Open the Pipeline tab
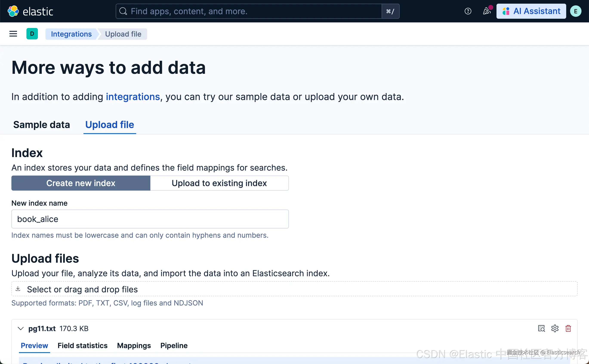The image size is (589, 364). pos(174,345)
